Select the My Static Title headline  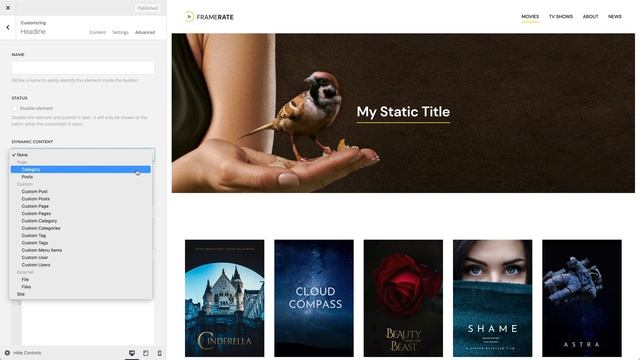pos(403,112)
